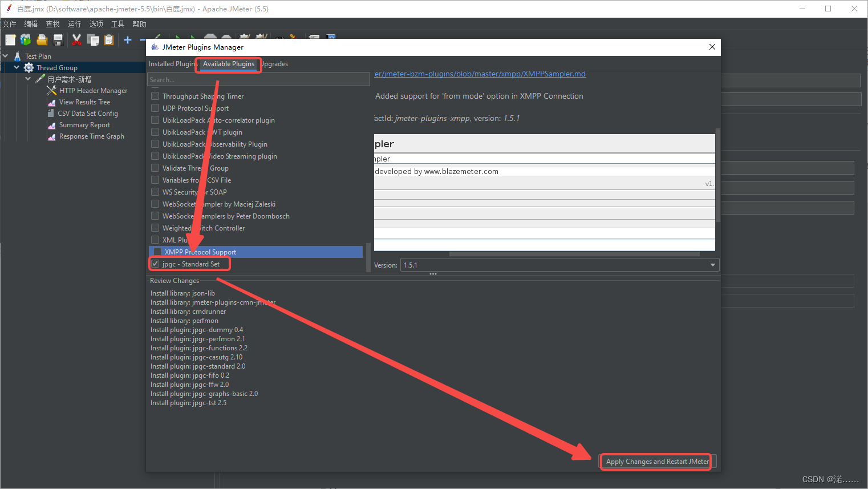Open the 编辑 menu
Screen dimensions: 868x489
[x=31, y=24]
